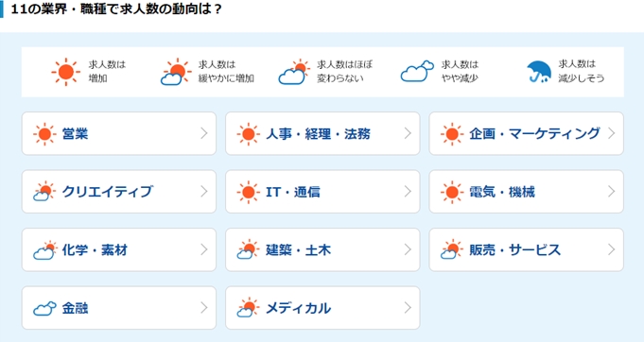
Task: Click the sun-cloud icon beside クリエイティブ
Action: click(x=44, y=192)
